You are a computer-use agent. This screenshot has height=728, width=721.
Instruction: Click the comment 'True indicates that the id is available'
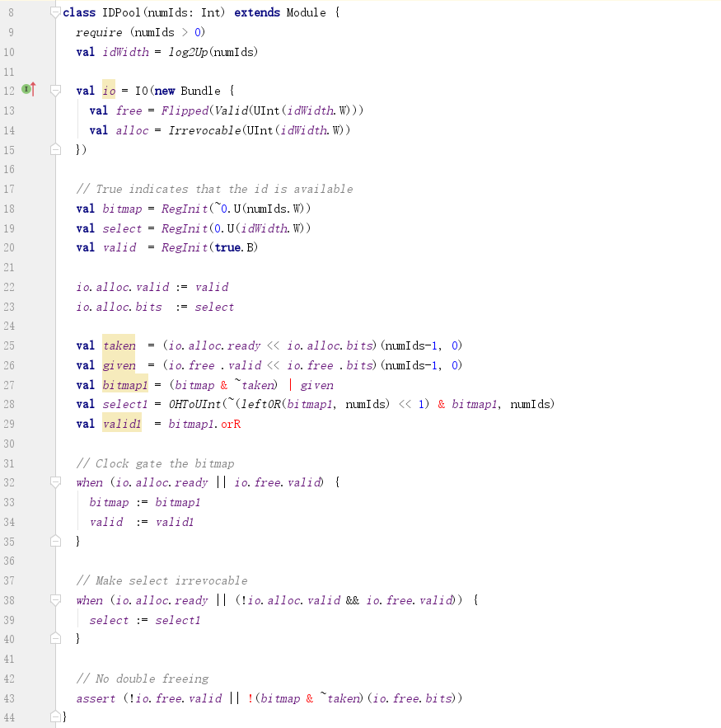(214, 189)
